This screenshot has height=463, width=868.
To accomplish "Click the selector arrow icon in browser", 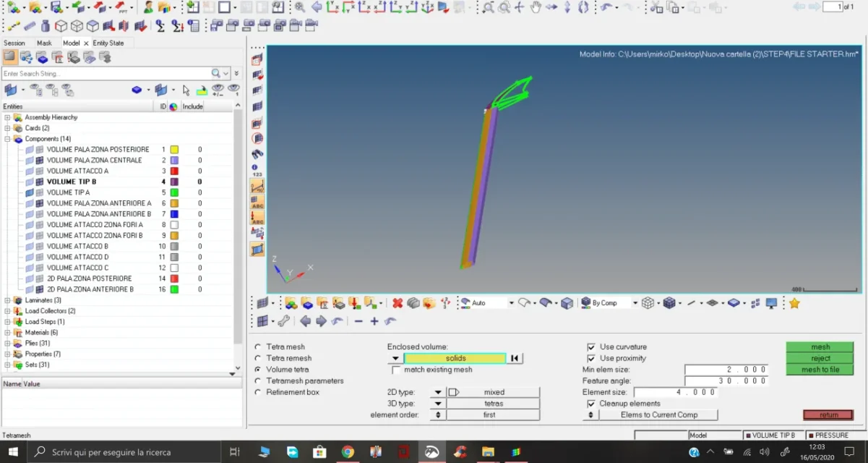I will (x=186, y=90).
